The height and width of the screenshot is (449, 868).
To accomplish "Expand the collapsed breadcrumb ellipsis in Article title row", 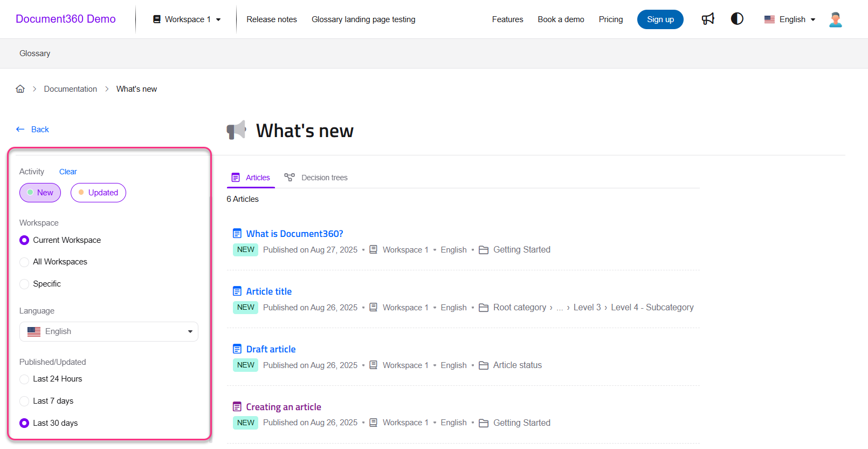I will 560,308.
